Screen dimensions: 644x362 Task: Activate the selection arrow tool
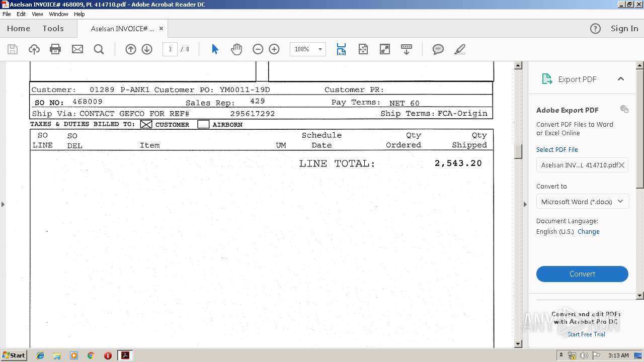coord(215,49)
